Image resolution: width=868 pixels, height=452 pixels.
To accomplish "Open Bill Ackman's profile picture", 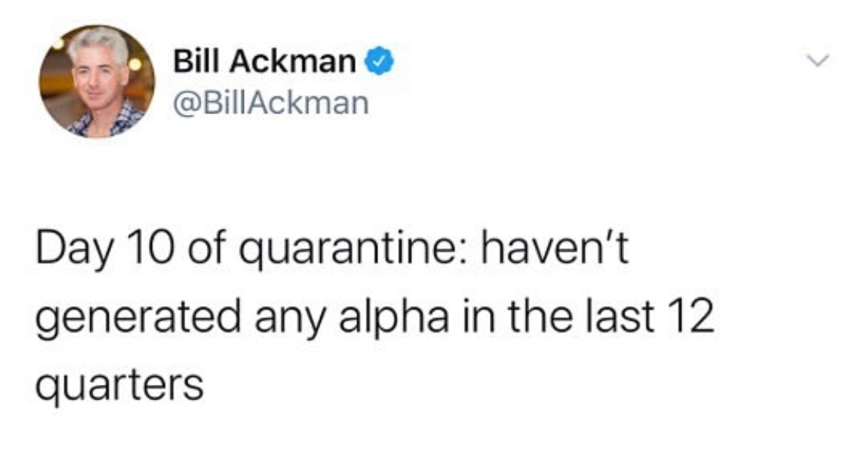I will click(97, 81).
